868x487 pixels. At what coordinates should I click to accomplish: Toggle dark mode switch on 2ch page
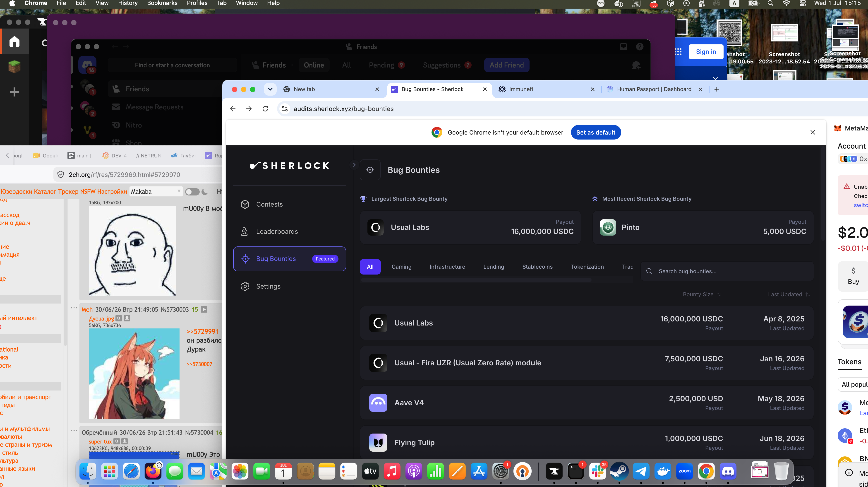pyautogui.click(x=192, y=191)
